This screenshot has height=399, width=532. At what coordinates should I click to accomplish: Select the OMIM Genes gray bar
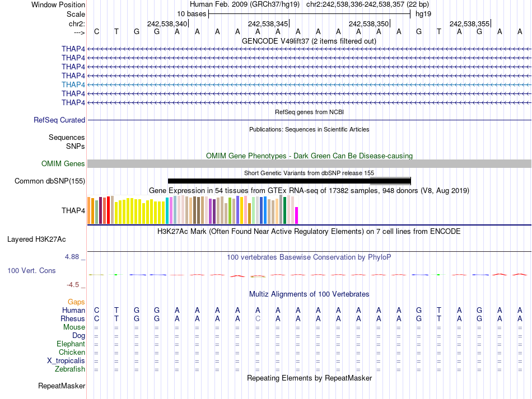(x=309, y=164)
